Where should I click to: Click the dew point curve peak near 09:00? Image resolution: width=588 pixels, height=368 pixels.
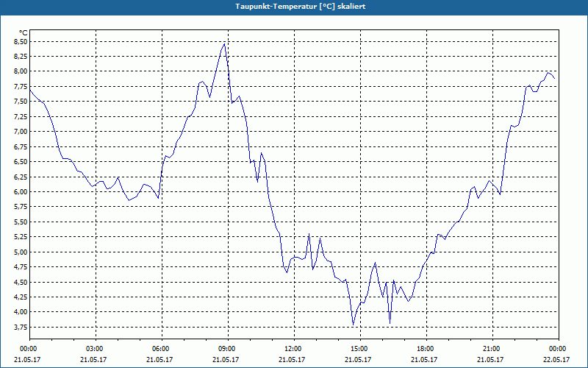click(x=224, y=44)
